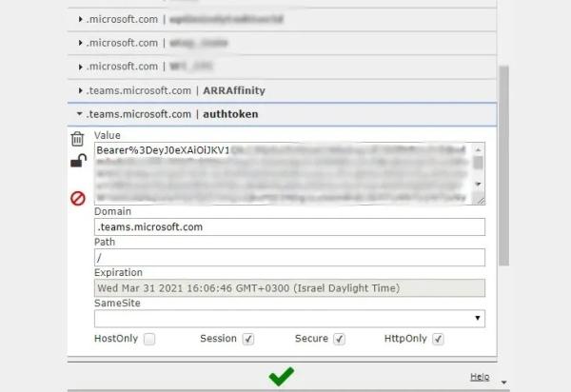
Task: Click Value box scrollbar up arrow
Action: (x=478, y=149)
